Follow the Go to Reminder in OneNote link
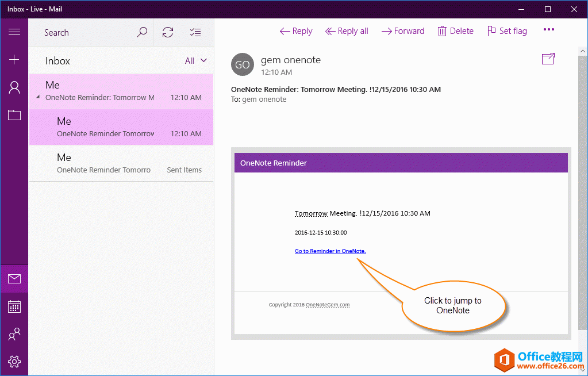Image resolution: width=588 pixels, height=376 pixels. tap(330, 251)
